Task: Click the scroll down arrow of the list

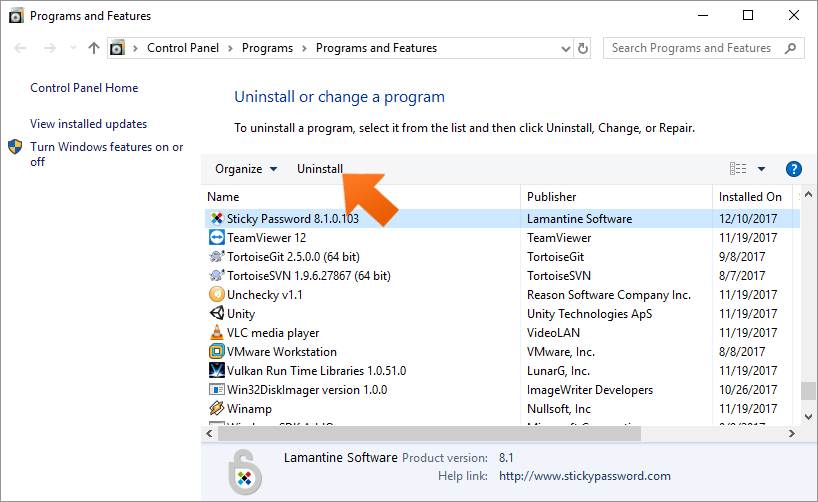Action: (809, 417)
